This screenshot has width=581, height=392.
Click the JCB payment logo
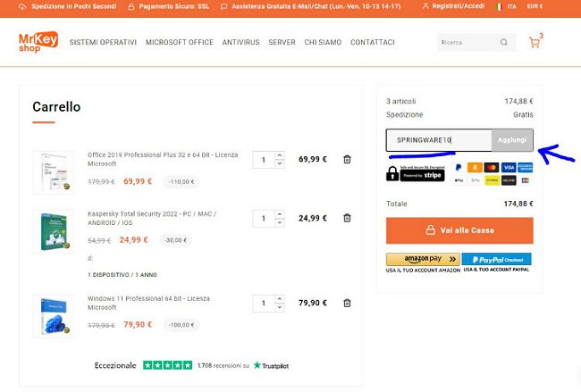(x=525, y=180)
